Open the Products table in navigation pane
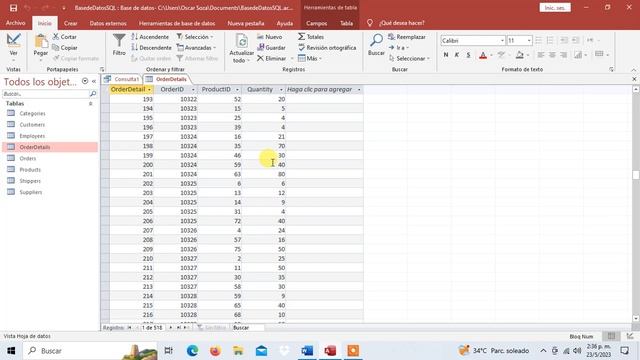The height and width of the screenshot is (360, 640). point(30,169)
